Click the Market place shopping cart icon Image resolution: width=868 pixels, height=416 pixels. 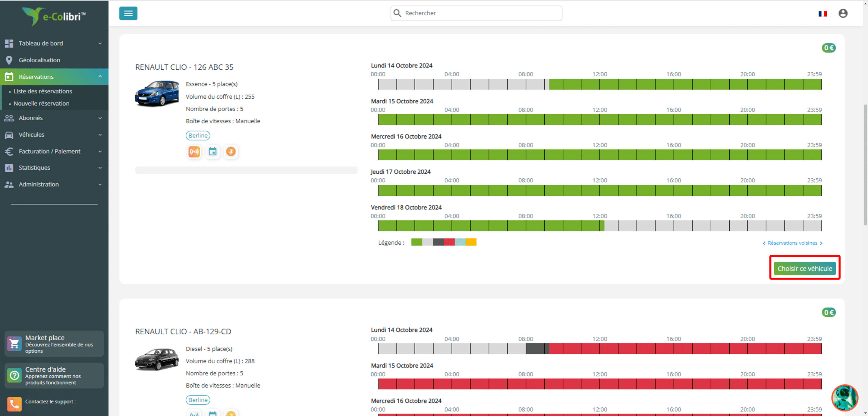(x=14, y=344)
